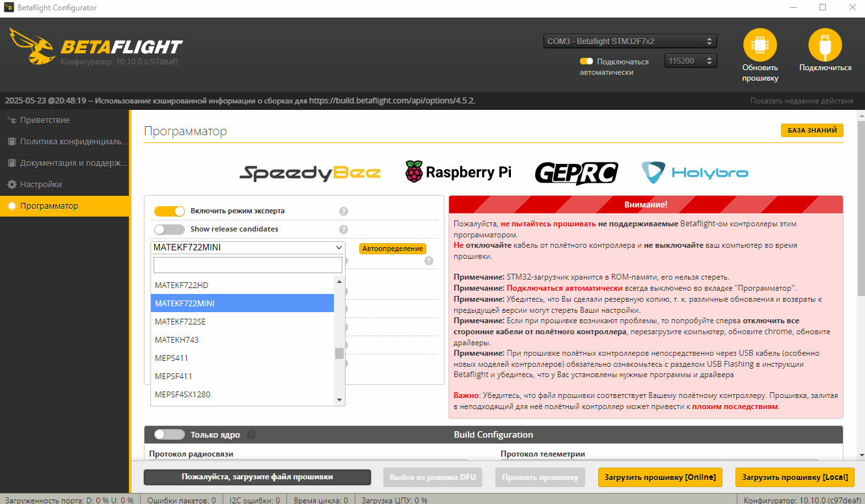
Task: Click Build Configuration header text
Action: pos(493,435)
